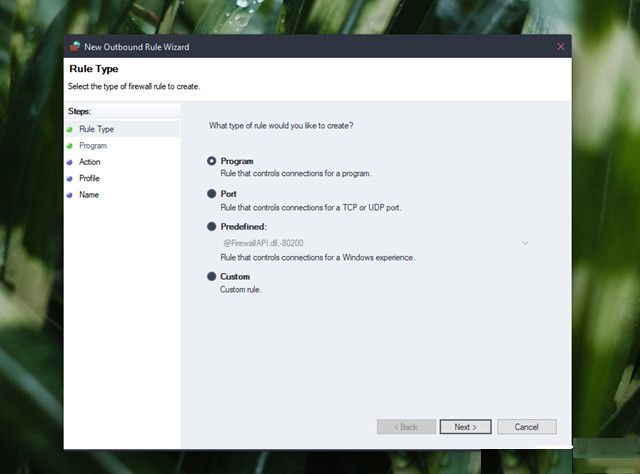
Task: Click the blue bullet beside Profile
Action: [70, 178]
